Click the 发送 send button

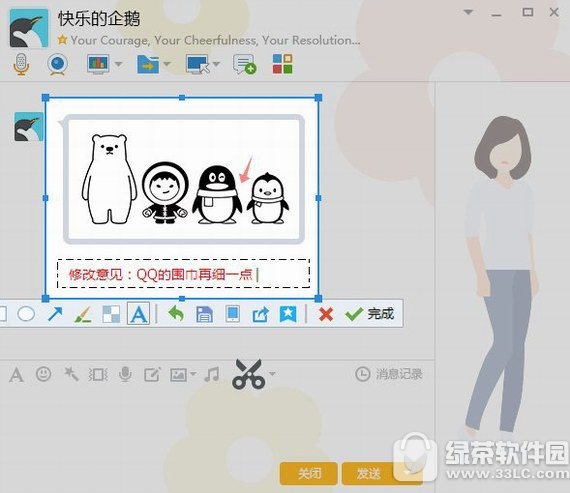(x=368, y=473)
